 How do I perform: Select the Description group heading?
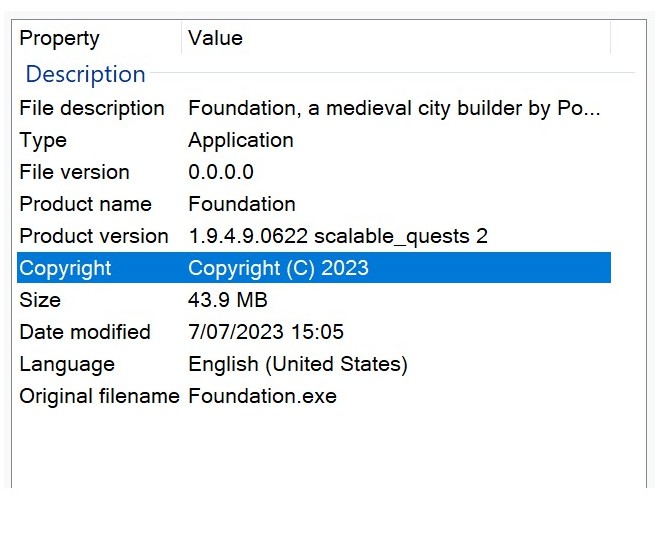(86, 74)
